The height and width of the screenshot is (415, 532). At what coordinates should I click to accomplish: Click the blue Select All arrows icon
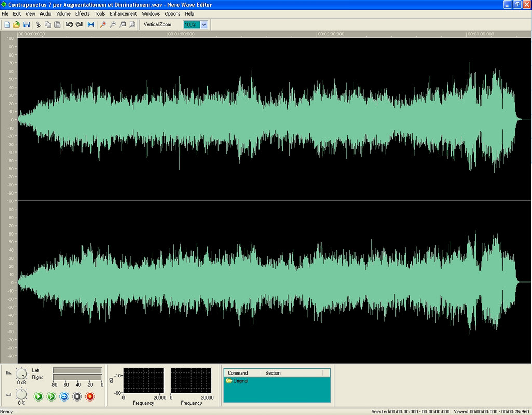coord(91,25)
